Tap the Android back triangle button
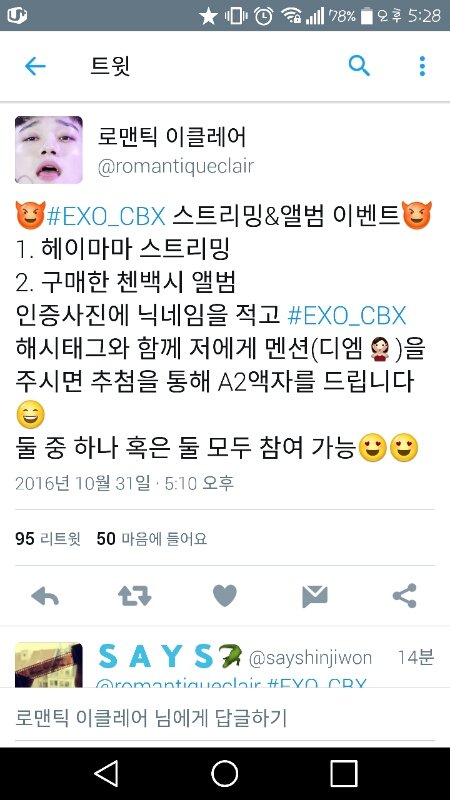450x800 pixels. click(107, 773)
